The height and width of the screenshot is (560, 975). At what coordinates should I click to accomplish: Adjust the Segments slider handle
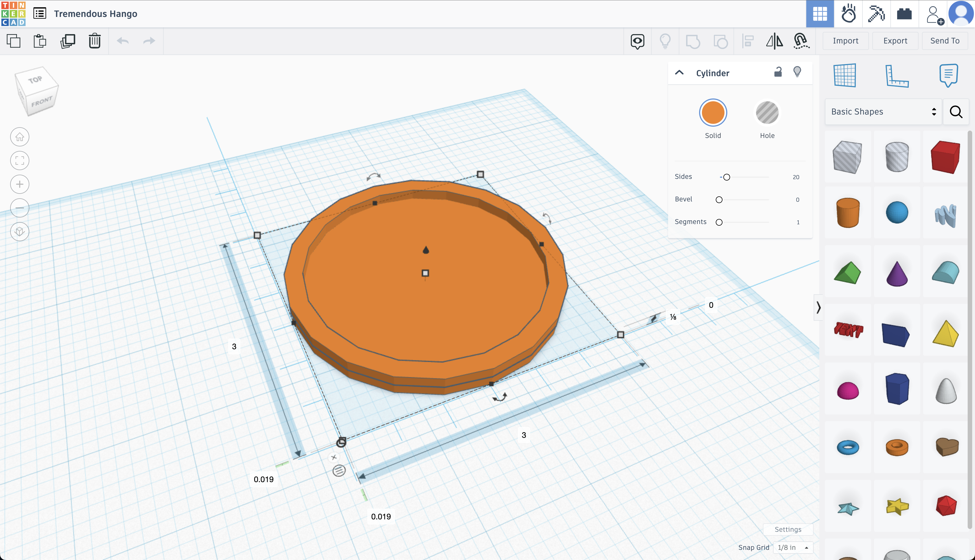coord(719,222)
